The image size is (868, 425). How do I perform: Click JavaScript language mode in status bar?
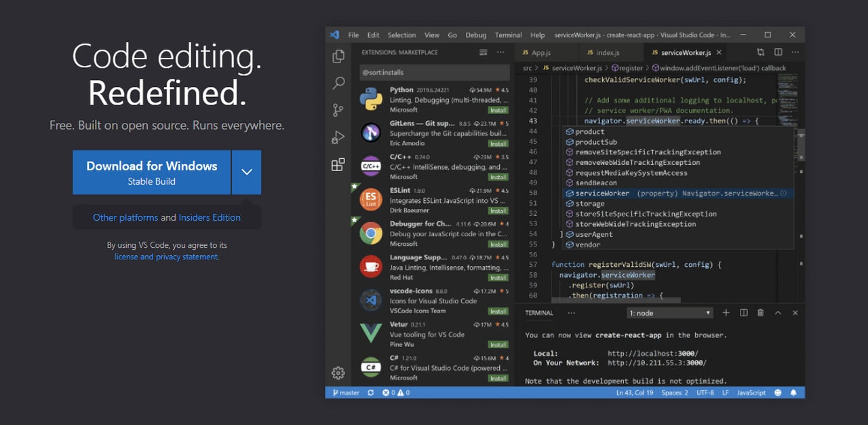(x=751, y=392)
